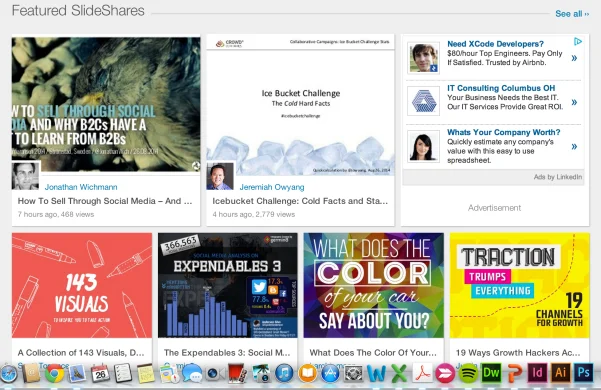Viewport: 601px width, 390px height.
Task: Click Need XCode Developers? ad headline
Action: point(495,44)
